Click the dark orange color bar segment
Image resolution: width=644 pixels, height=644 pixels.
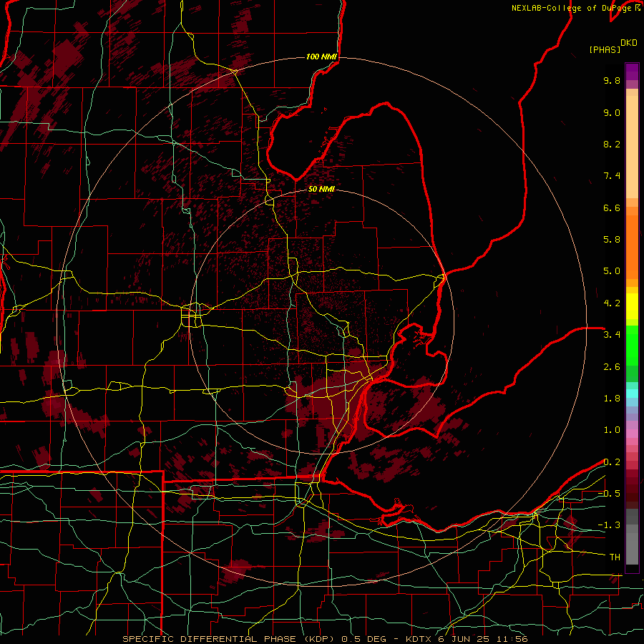[632, 247]
